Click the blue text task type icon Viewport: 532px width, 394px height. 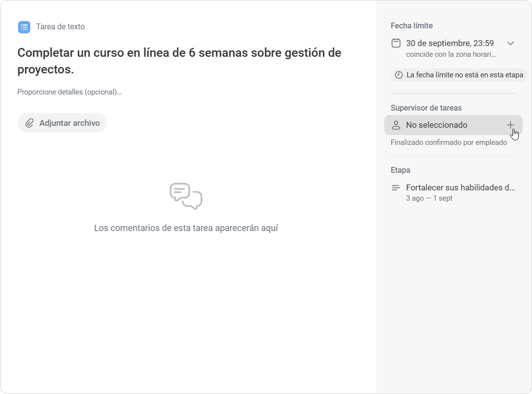24,27
